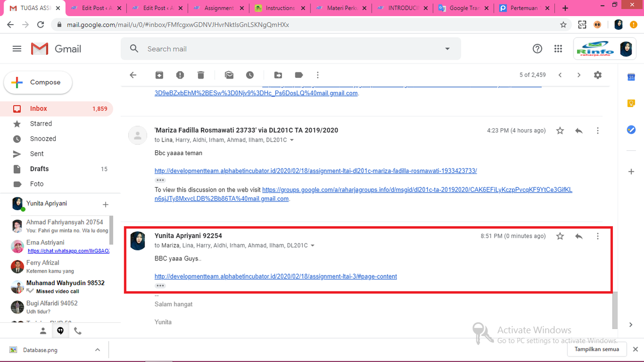Image resolution: width=644 pixels, height=362 pixels.
Task: Open more menu on Mariza's message
Action: coord(598,131)
